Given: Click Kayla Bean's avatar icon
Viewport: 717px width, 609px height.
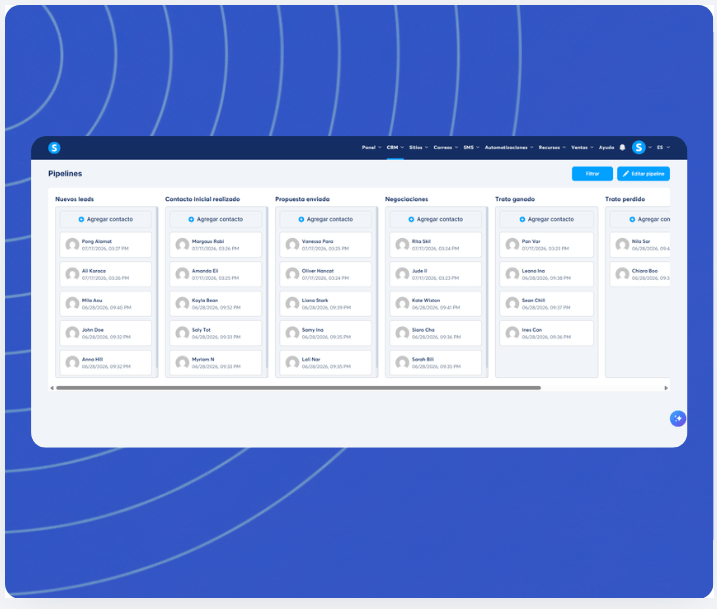Looking at the screenshot, I should [x=182, y=304].
